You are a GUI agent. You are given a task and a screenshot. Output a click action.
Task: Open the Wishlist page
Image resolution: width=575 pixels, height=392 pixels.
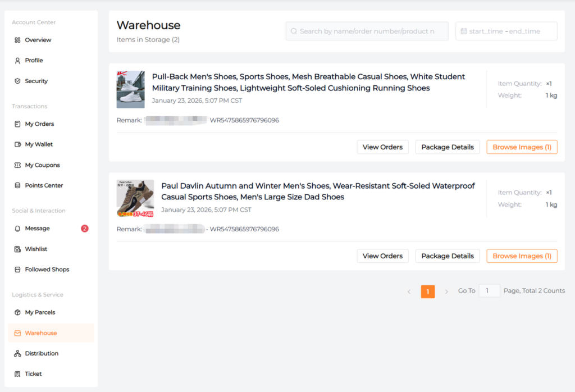click(x=36, y=249)
